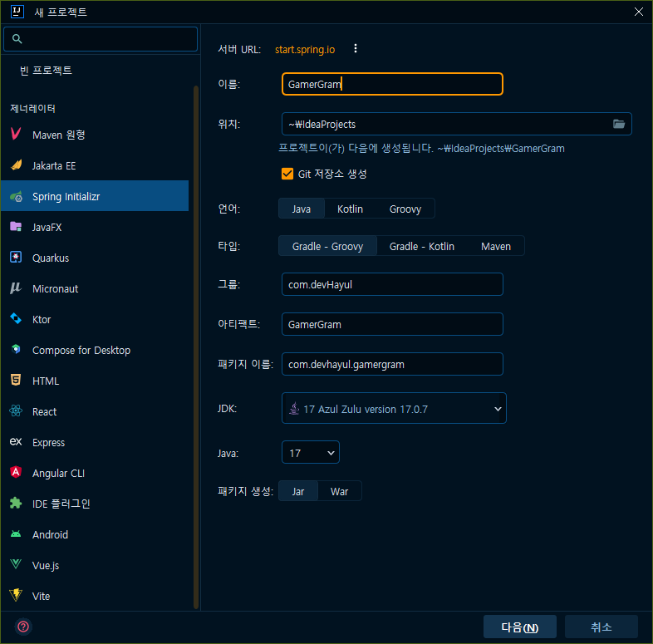Screen dimensions: 653x644
Task: Select the JavaFX generator entry
Action: pyautogui.click(x=95, y=227)
